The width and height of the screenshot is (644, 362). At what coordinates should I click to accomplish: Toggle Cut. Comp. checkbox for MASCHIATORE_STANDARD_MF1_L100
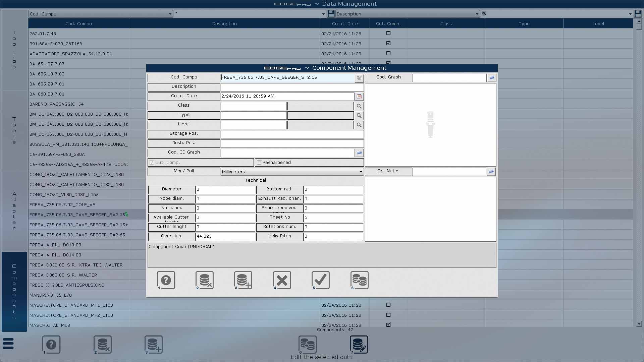[x=388, y=305]
